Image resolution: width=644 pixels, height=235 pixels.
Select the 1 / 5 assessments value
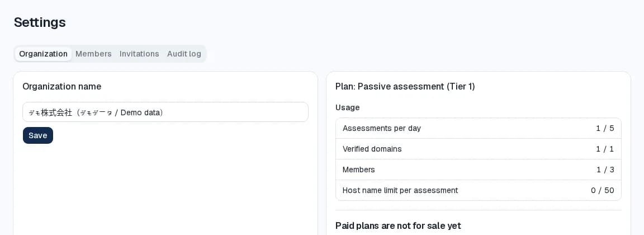tap(605, 128)
